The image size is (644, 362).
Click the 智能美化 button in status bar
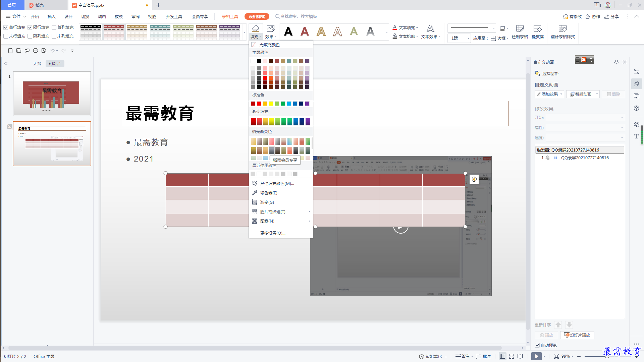tap(433, 356)
